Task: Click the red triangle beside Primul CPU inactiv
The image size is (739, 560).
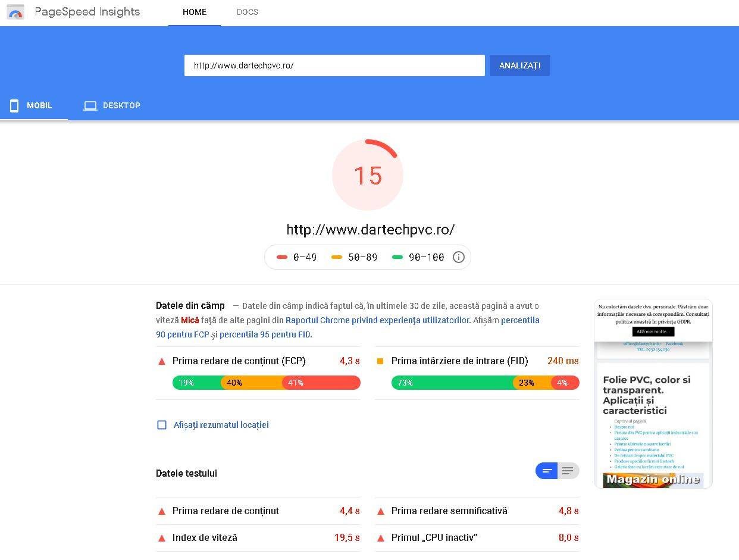Action: (x=380, y=538)
